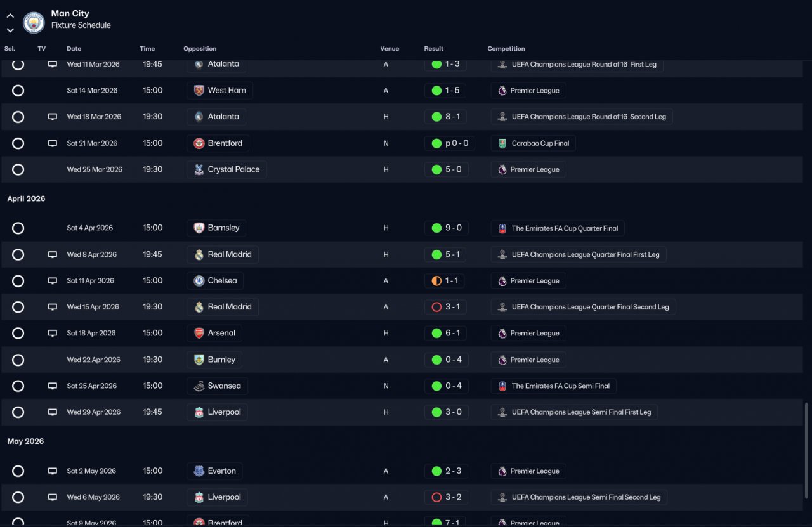Open Real Madrid 8 Apr opposition link

coord(223,255)
